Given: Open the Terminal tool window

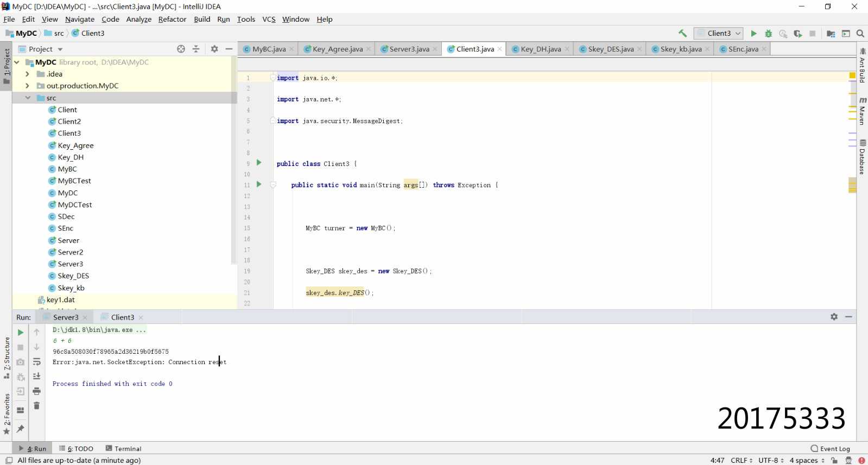Looking at the screenshot, I should pyautogui.click(x=123, y=449).
